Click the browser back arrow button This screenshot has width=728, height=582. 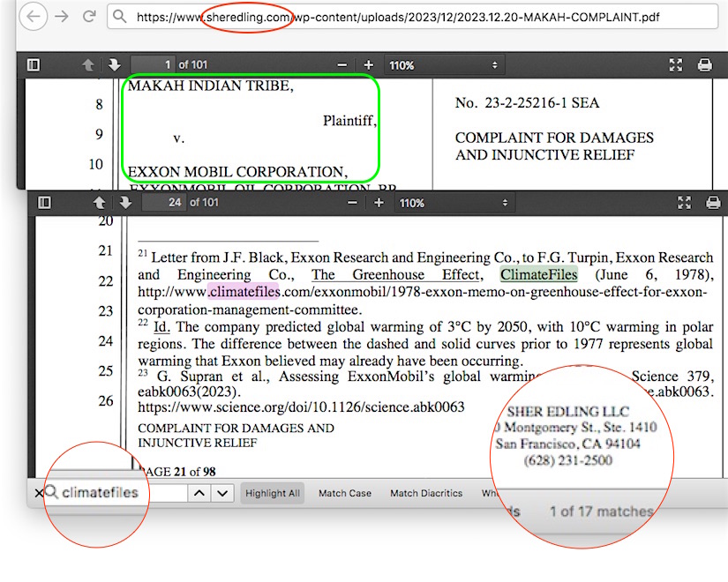pos(32,17)
